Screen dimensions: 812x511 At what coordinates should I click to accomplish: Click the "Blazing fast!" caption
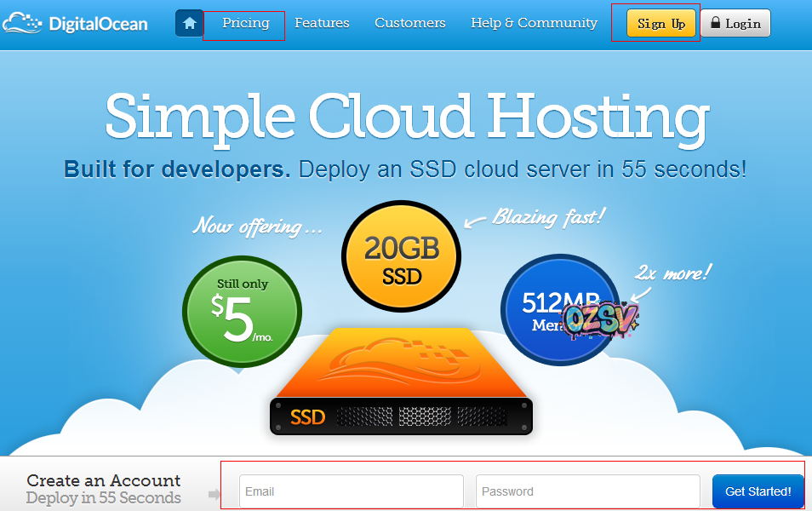pos(548,216)
